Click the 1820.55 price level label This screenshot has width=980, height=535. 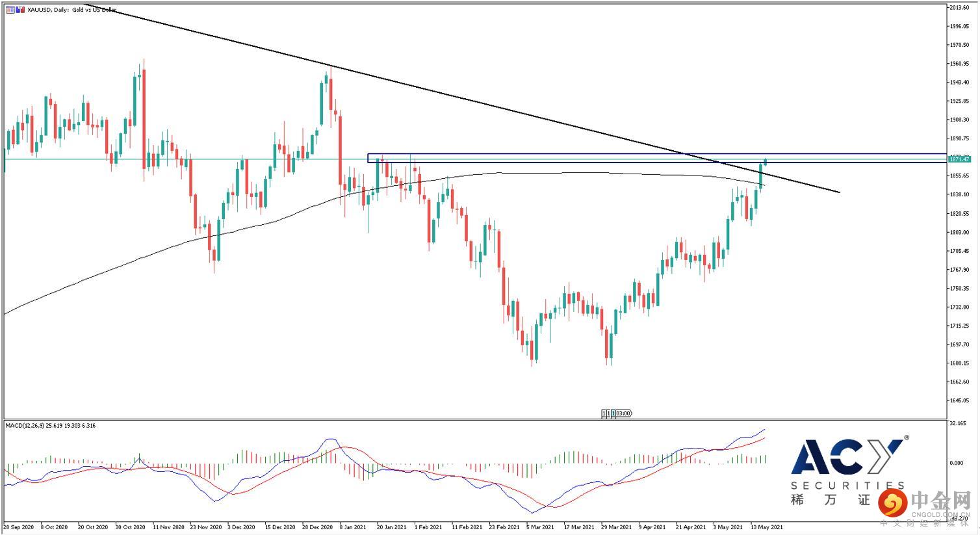(x=960, y=213)
